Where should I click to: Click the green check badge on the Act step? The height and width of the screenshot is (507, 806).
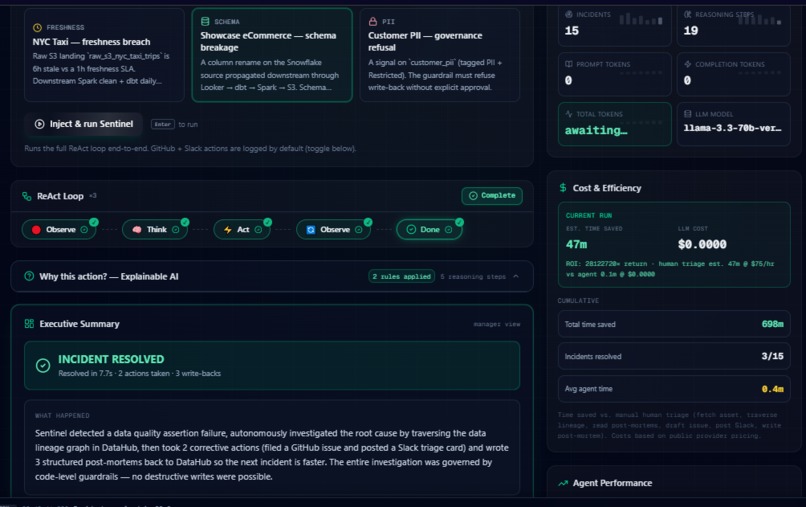click(x=267, y=222)
